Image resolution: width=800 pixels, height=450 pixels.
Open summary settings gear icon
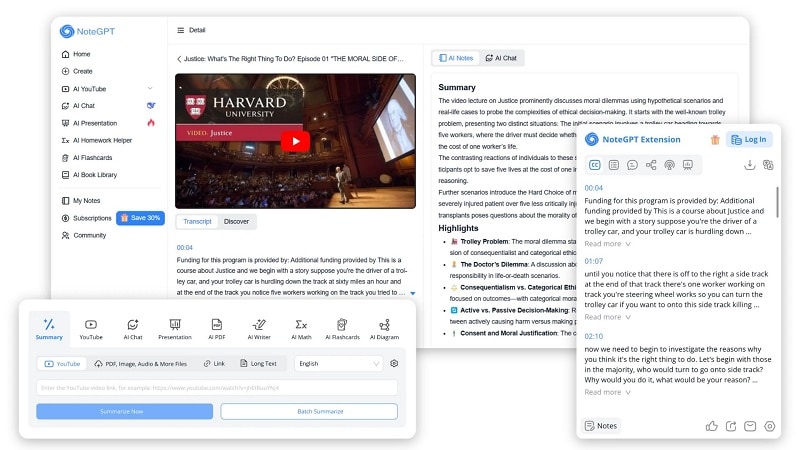(394, 364)
